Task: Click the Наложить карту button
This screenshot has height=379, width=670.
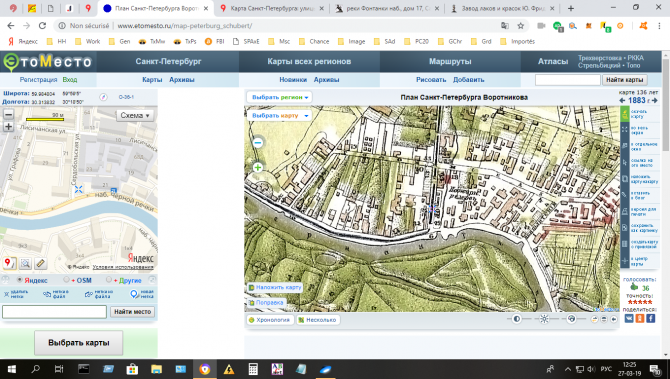Action: 275,287
